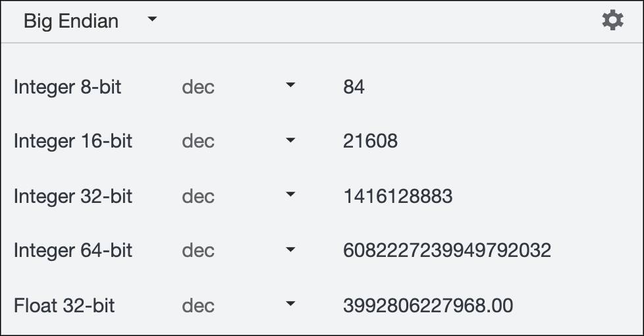Open the value inspector settings gear
The image size is (644, 336).
pyautogui.click(x=612, y=20)
